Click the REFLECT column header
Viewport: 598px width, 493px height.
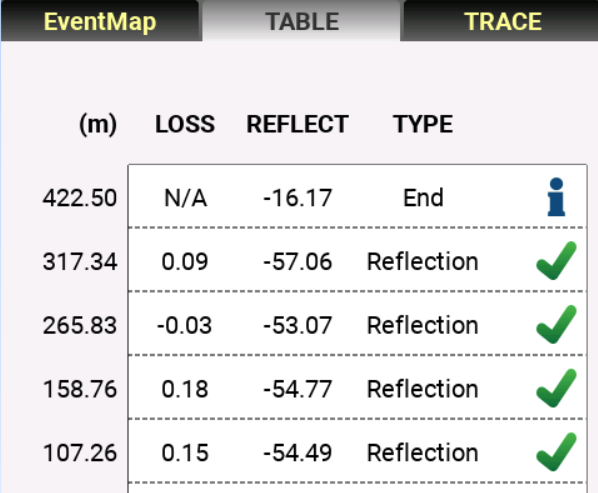coord(297,124)
